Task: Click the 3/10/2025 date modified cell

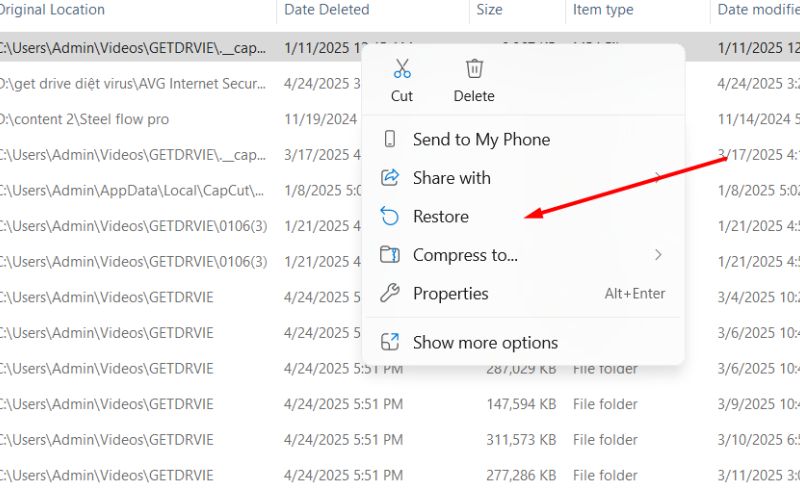Action: pos(759,439)
